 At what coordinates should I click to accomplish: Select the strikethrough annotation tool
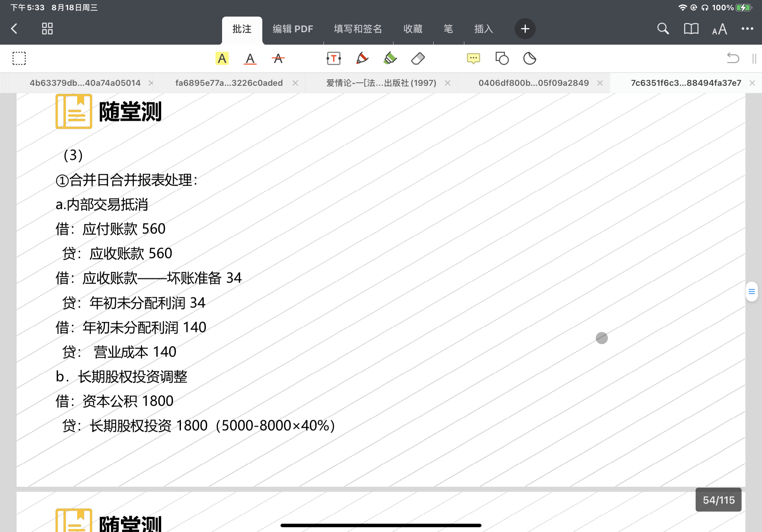pos(278,59)
